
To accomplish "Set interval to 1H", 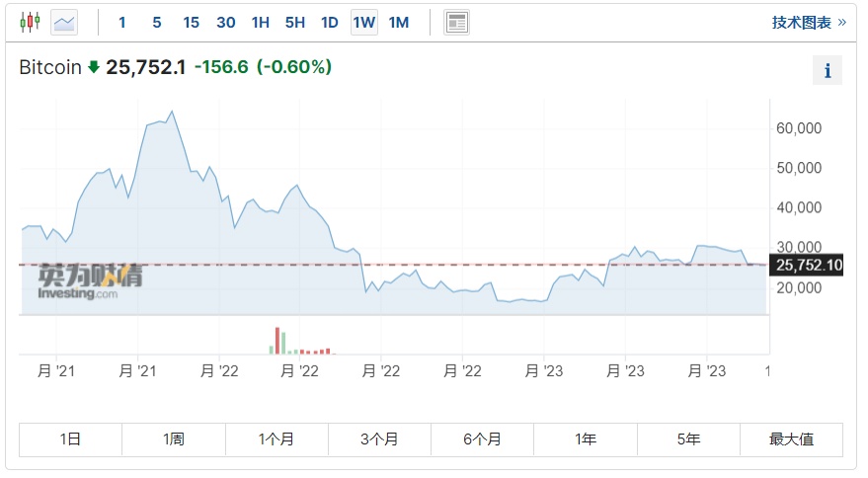I will pyautogui.click(x=261, y=22).
